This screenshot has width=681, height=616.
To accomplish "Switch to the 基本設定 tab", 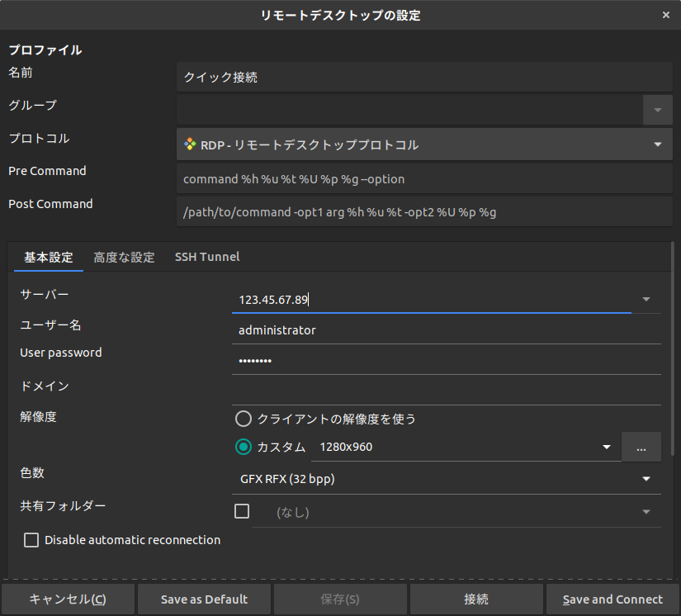I will (x=49, y=257).
